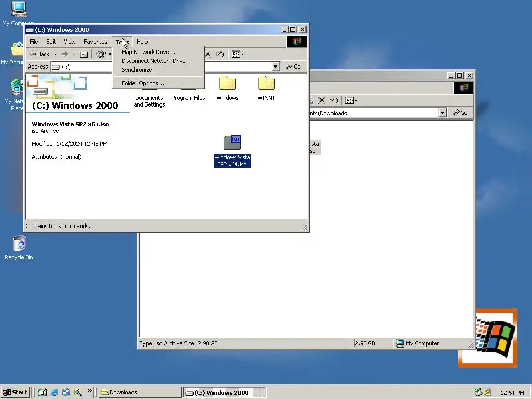Viewport: 532px width, 399px height.
Task: Select the Documents and Settings folder label
Action: tap(149, 101)
